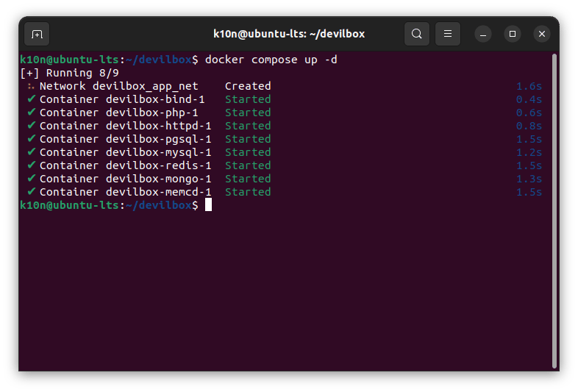Viewport: 578px width, 392px height.
Task: Click the Running 8/9 progress line
Action: pyautogui.click(x=70, y=73)
